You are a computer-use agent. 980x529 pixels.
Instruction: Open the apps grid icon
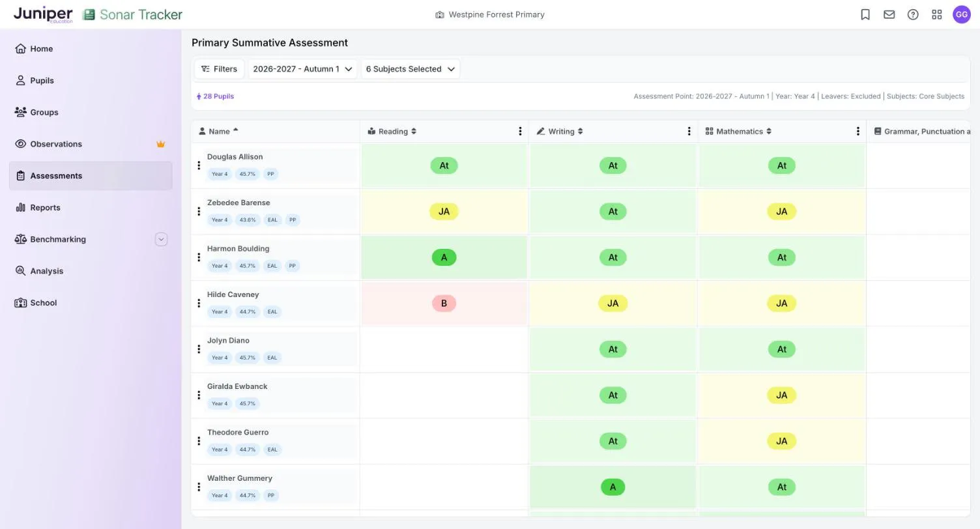(x=937, y=14)
